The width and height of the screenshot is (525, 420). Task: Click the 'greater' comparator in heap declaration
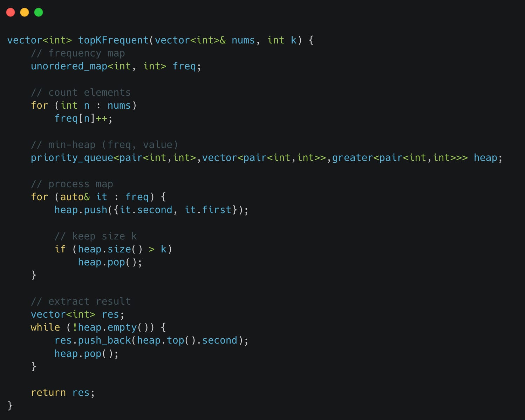(x=353, y=158)
